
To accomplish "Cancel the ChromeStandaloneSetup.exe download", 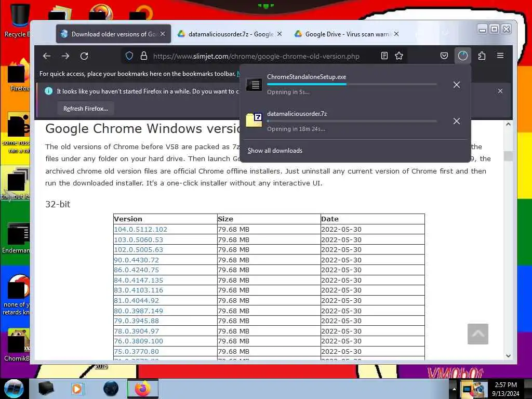I will click(457, 85).
